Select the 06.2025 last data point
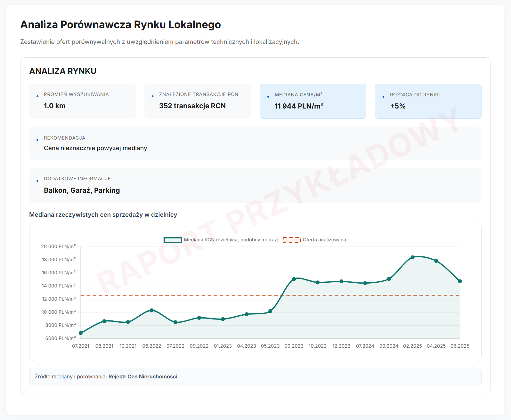The image size is (511, 420). coord(460,281)
